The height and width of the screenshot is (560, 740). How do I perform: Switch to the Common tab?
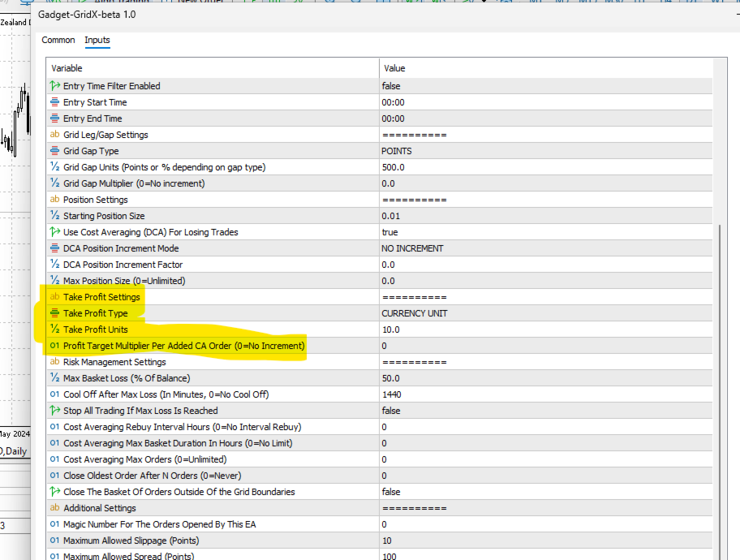click(x=58, y=40)
